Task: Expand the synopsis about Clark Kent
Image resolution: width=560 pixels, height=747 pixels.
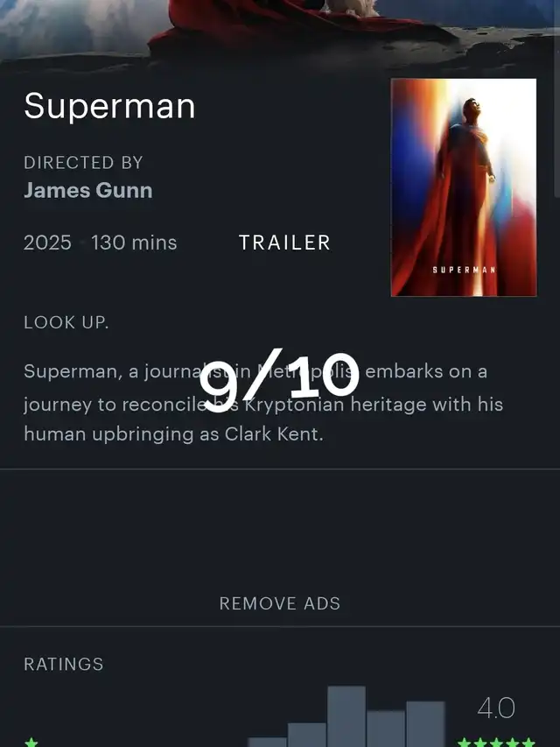Action: pyautogui.click(x=263, y=403)
